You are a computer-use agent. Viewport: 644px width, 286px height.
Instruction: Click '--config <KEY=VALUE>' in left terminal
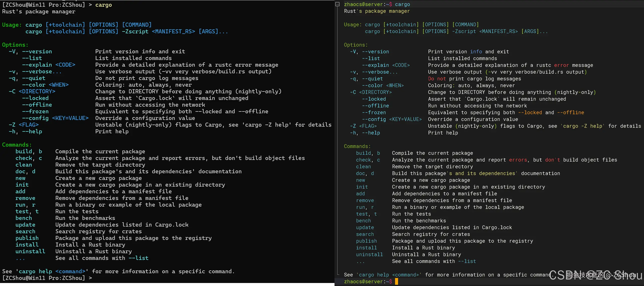point(55,118)
